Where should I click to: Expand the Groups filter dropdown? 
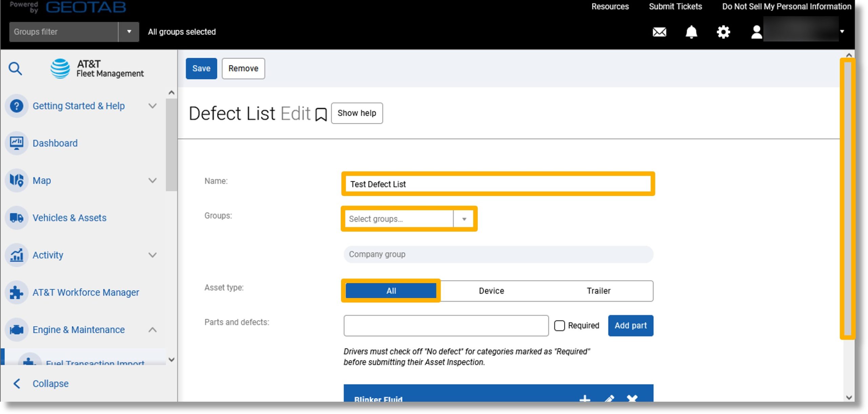pyautogui.click(x=129, y=32)
